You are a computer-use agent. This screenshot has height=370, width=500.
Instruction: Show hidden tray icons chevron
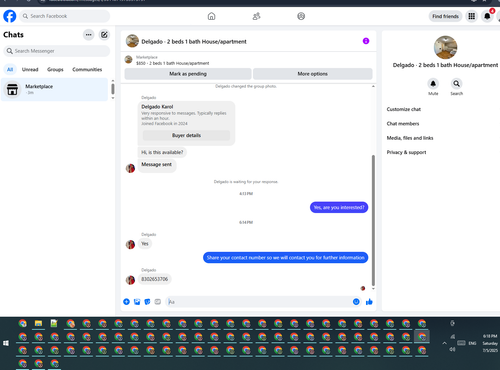[x=444, y=343]
